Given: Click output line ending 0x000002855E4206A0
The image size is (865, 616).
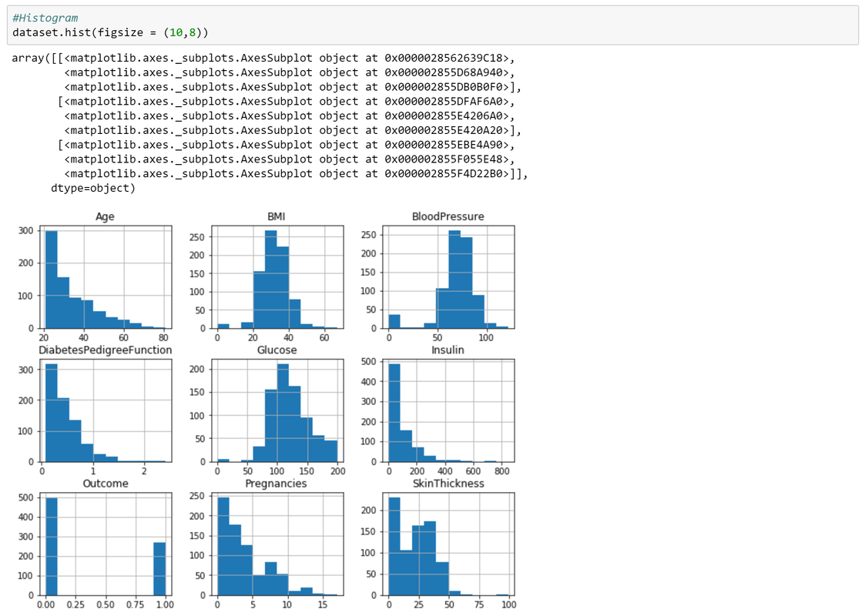Looking at the screenshot, I should point(290,115).
